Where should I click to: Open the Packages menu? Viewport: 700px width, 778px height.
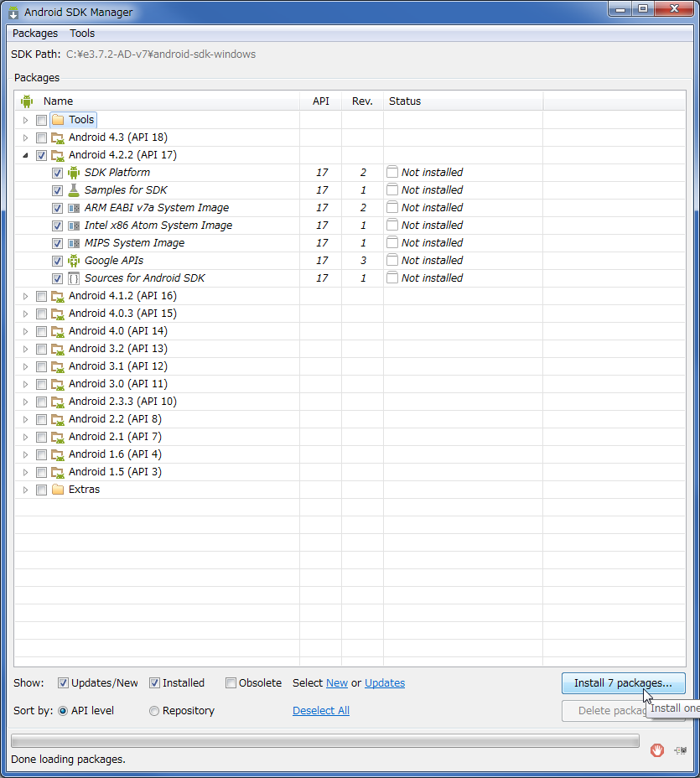click(x=35, y=34)
